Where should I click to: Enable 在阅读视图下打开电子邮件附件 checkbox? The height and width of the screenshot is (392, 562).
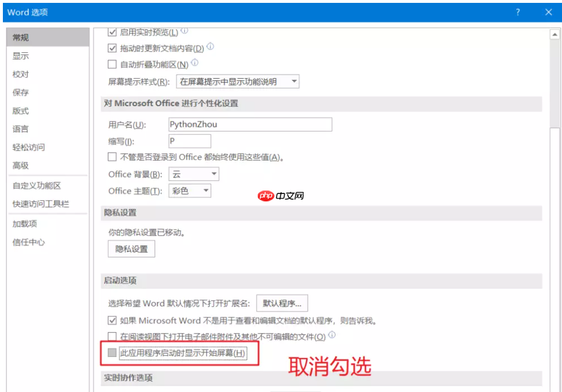[112, 336]
